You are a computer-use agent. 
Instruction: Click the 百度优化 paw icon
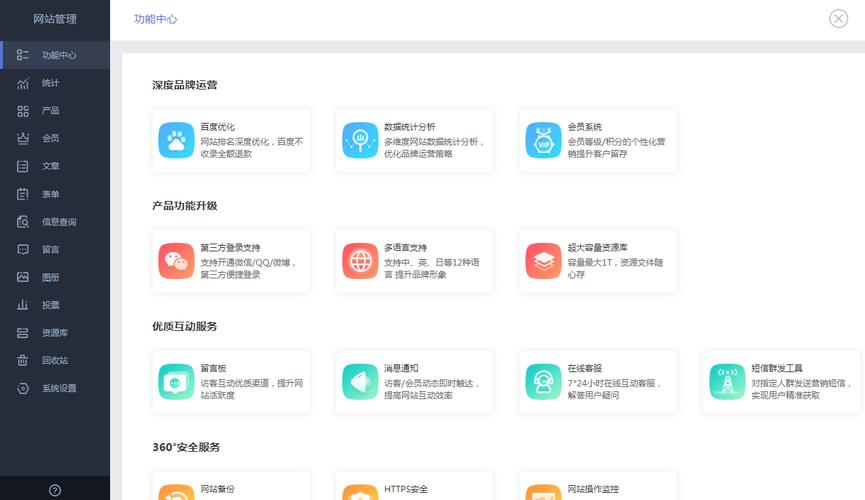pos(176,140)
